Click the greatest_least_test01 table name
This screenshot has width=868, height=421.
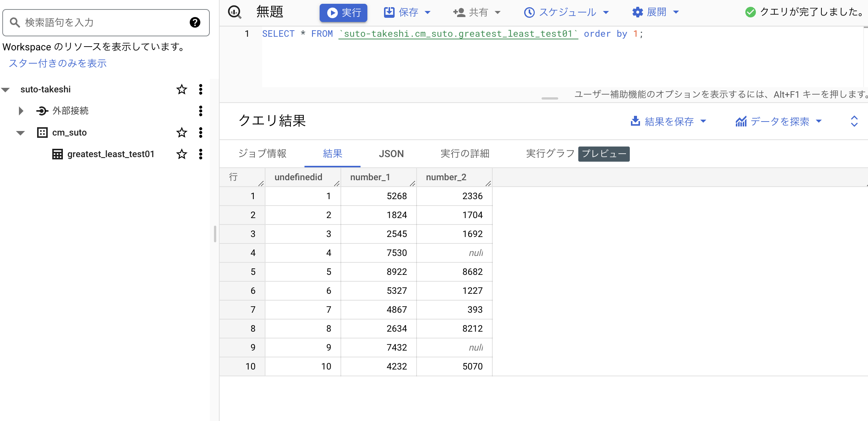tap(111, 154)
